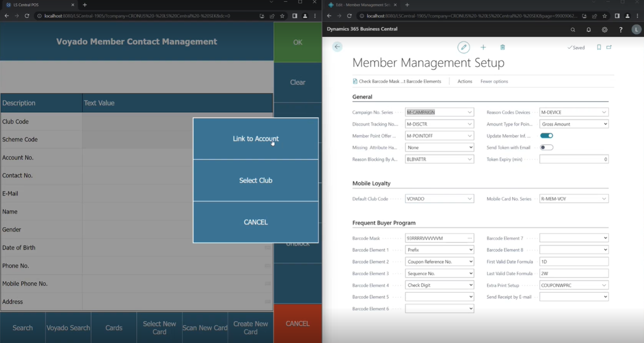Click the Search button in POS

23,328
